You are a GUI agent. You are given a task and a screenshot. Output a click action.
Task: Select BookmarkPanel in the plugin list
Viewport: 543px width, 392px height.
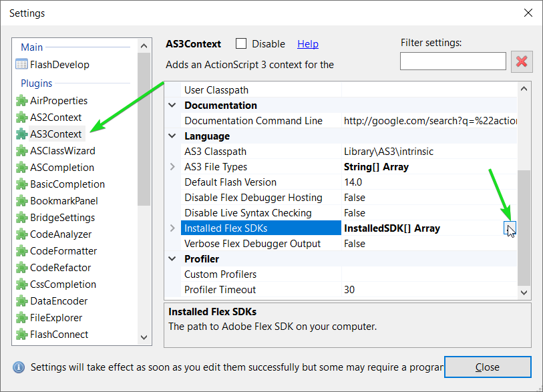point(63,201)
